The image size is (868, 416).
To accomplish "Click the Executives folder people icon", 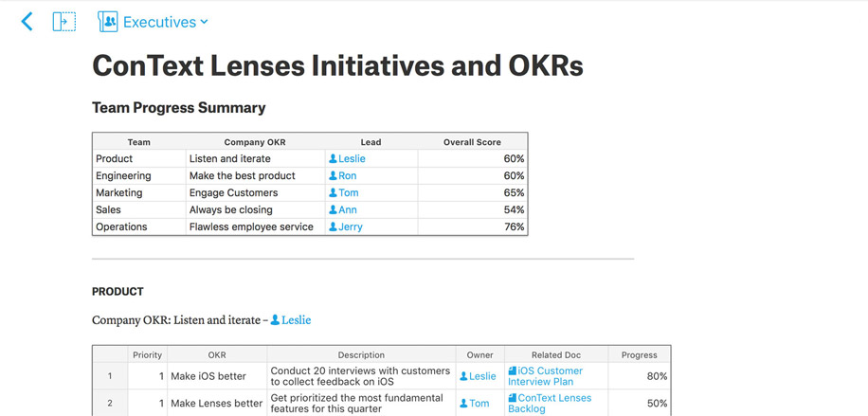I will (x=108, y=22).
